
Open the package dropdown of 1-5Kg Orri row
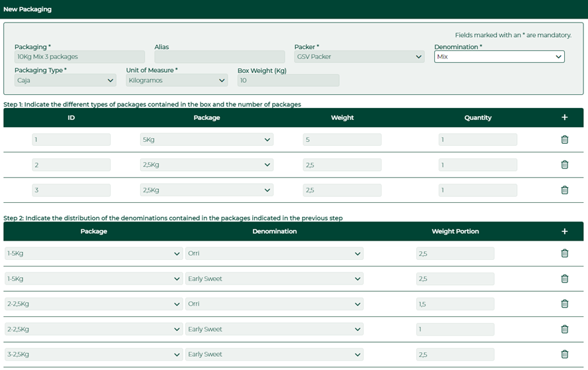[94, 253]
